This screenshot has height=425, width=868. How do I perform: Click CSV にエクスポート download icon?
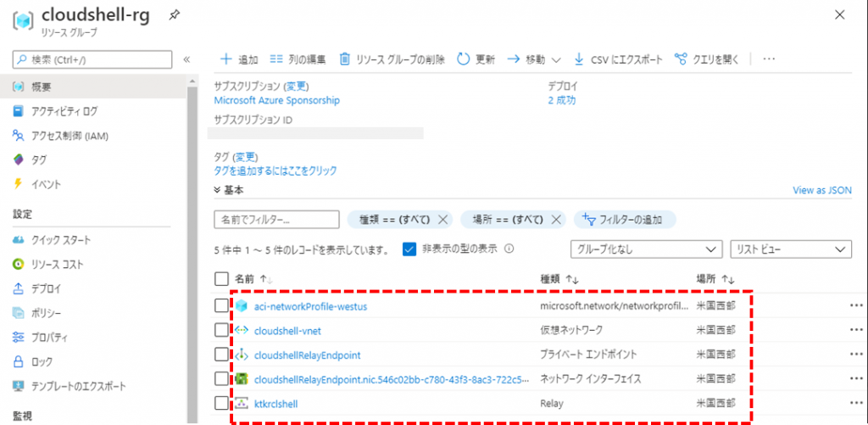pyautogui.click(x=579, y=59)
